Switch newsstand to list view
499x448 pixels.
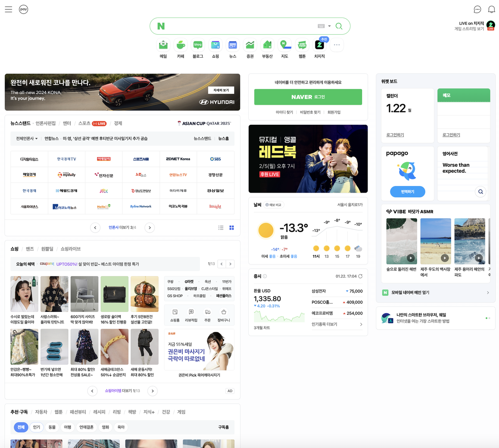point(221,228)
